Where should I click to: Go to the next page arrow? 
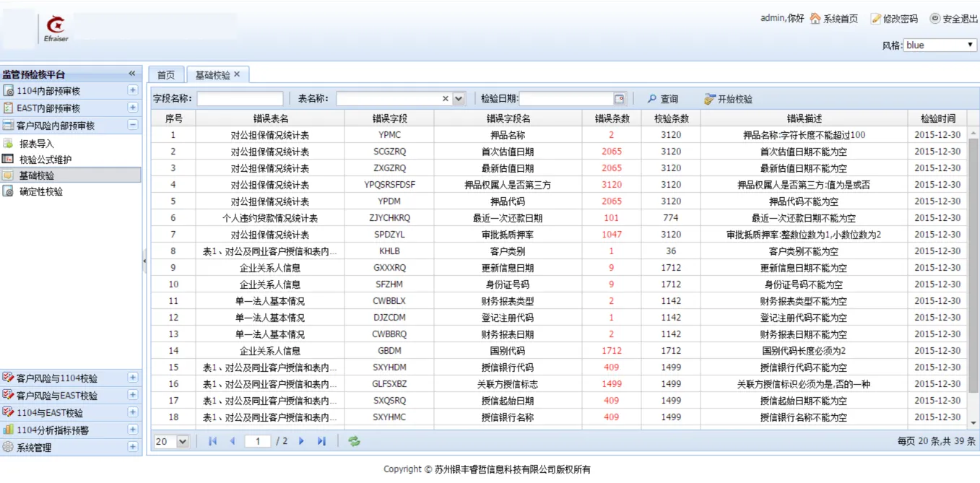pos(302,441)
